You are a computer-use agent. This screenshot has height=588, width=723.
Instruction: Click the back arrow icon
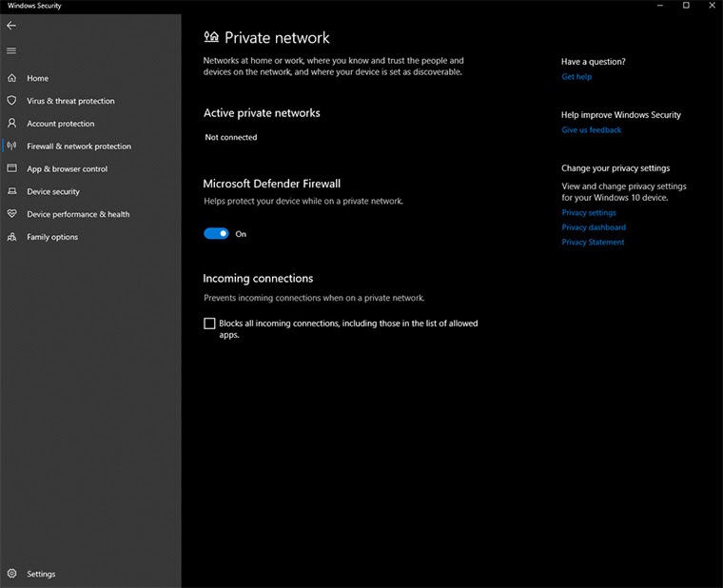(x=11, y=26)
